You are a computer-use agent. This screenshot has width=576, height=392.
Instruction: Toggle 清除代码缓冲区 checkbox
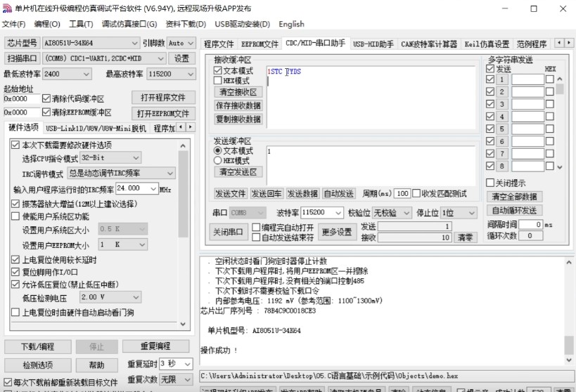point(46,98)
